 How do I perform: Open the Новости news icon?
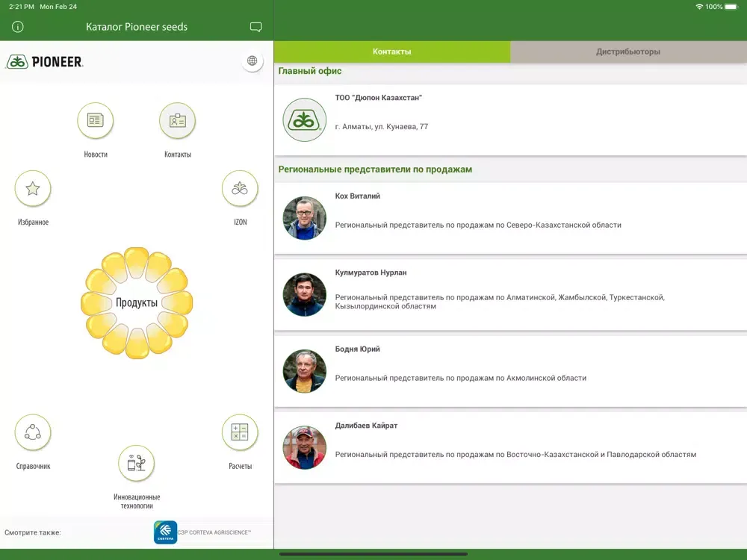pos(96,120)
